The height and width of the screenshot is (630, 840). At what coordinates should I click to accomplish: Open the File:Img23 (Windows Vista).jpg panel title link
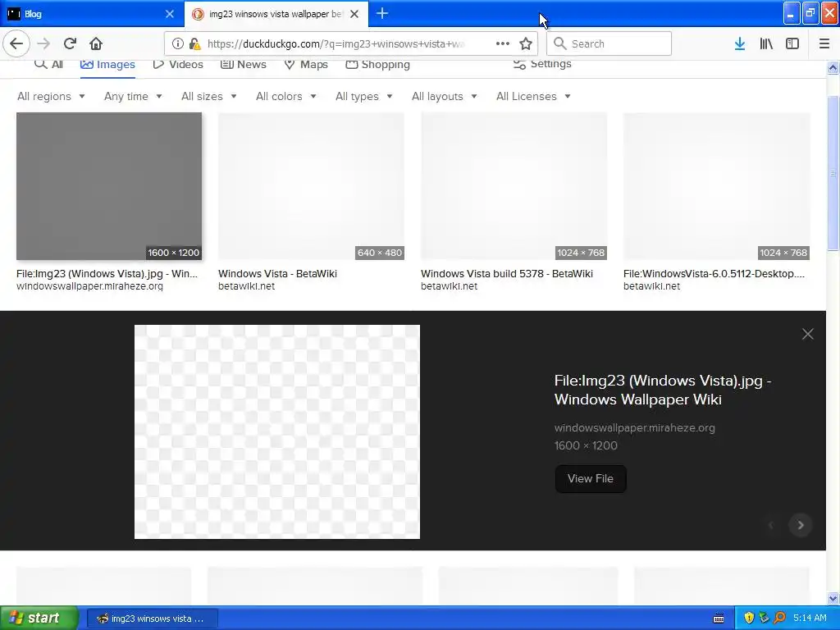pyautogui.click(x=663, y=390)
